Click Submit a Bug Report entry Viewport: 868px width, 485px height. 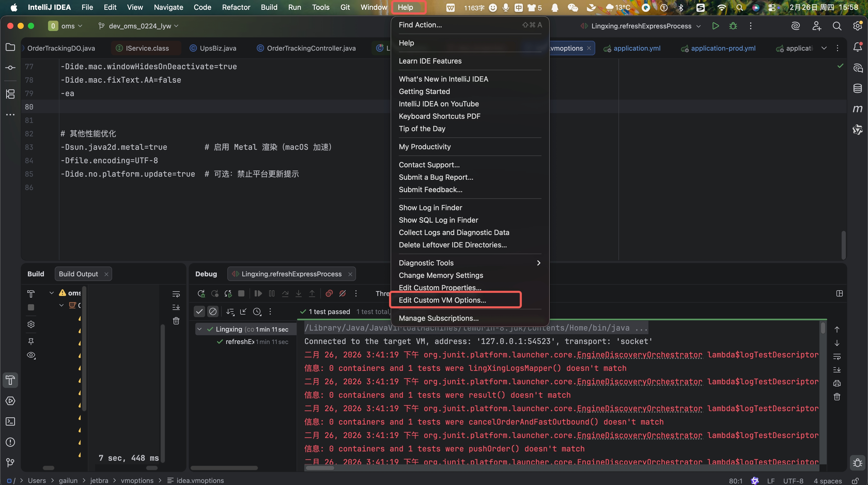pyautogui.click(x=470, y=177)
